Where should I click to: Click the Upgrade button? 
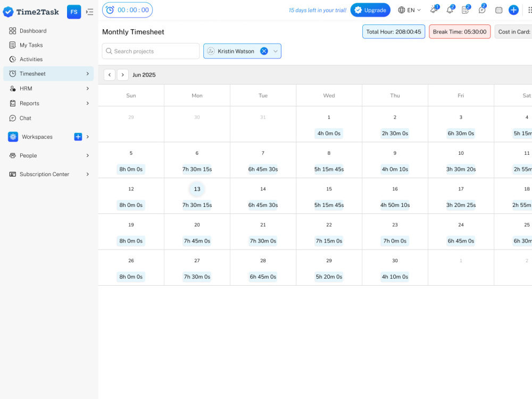pos(370,10)
